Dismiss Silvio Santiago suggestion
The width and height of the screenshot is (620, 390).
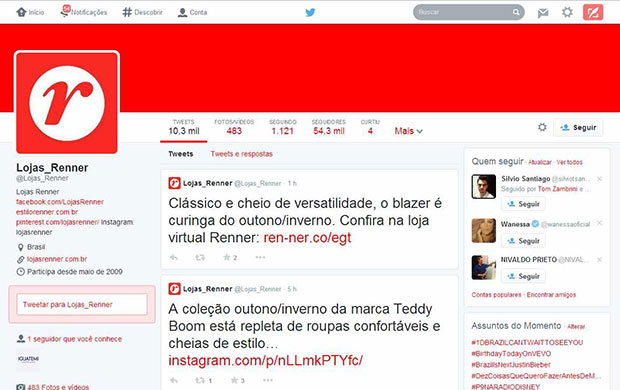click(599, 179)
